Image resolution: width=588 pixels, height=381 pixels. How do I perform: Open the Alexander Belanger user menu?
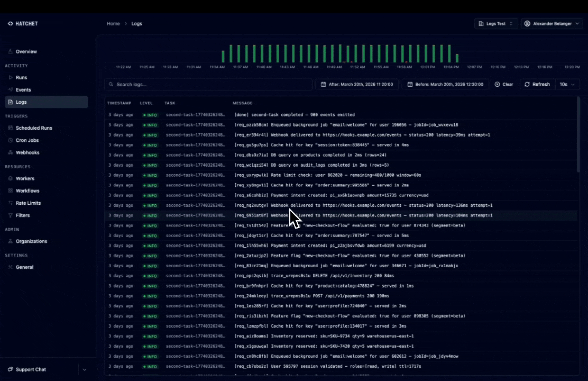click(552, 24)
